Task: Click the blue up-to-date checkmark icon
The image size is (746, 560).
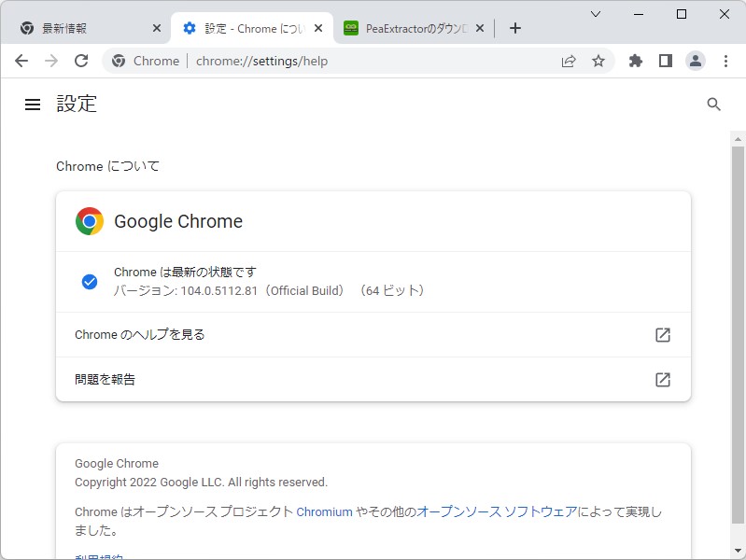Action: click(x=90, y=282)
